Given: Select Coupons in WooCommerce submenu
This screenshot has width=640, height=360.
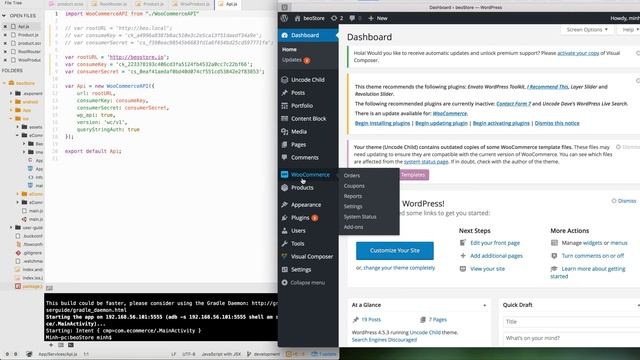Looking at the screenshot, I should pyautogui.click(x=354, y=186).
